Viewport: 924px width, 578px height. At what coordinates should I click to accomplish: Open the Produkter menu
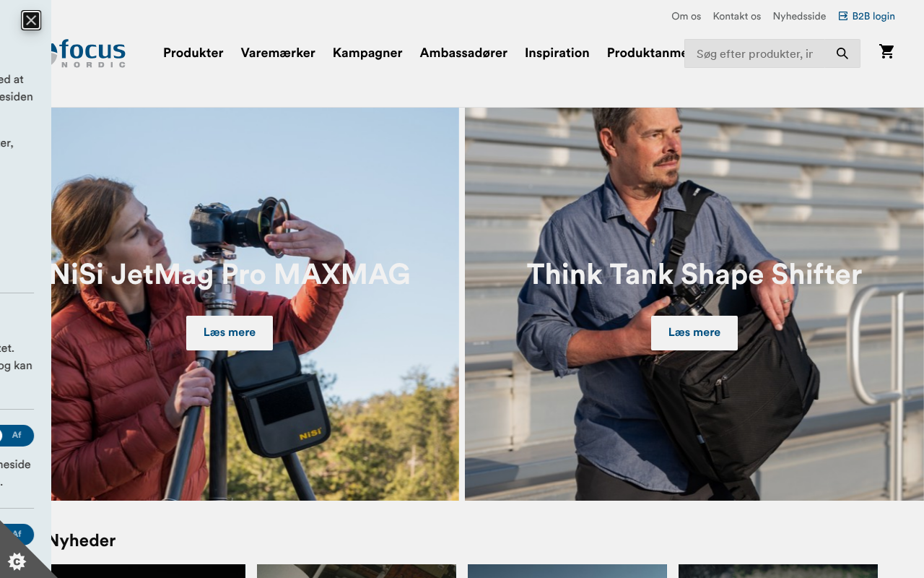(x=193, y=53)
